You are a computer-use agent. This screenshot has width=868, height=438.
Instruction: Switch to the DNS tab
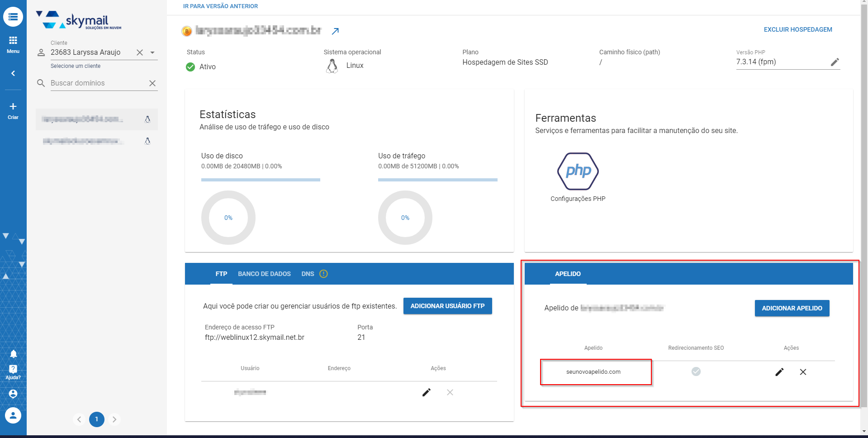(308, 274)
